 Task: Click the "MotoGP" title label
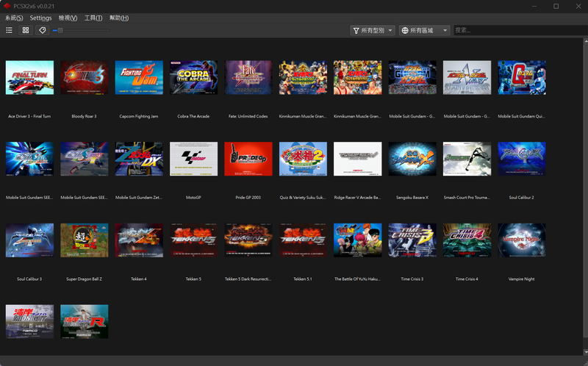[193, 198]
